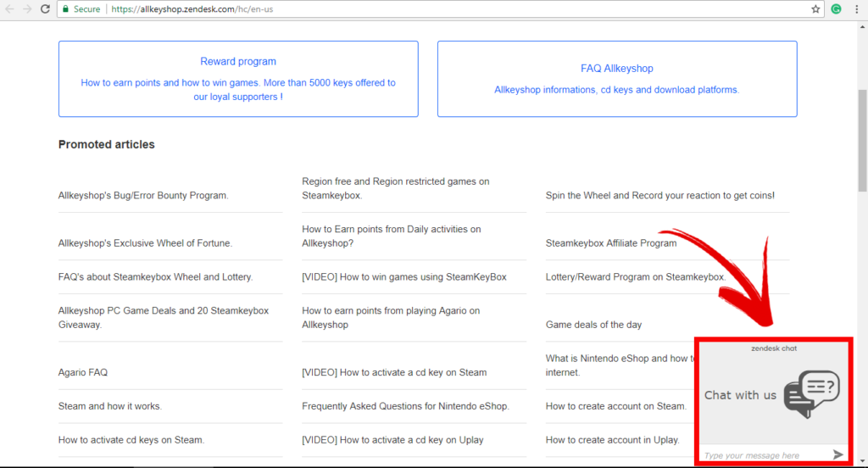
Task: Open How to create account on Steam
Action: coord(615,406)
